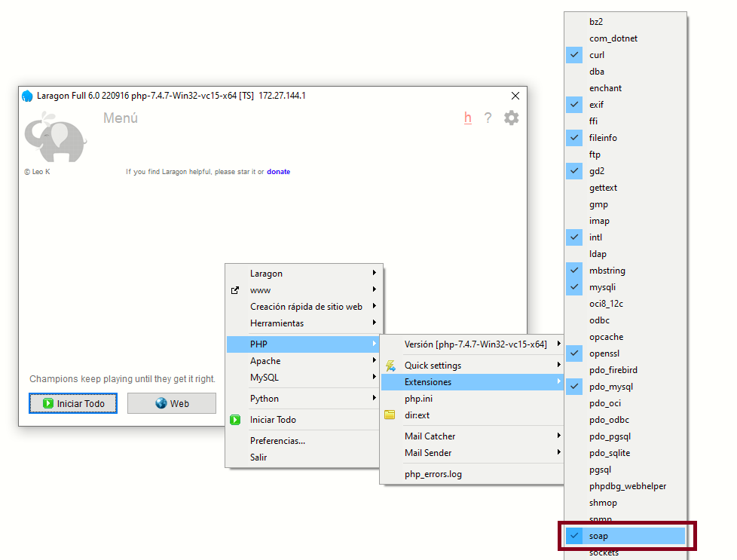This screenshot has height=560, width=737.
Task: Click the Laragon elephant logo
Action: tap(55, 136)
